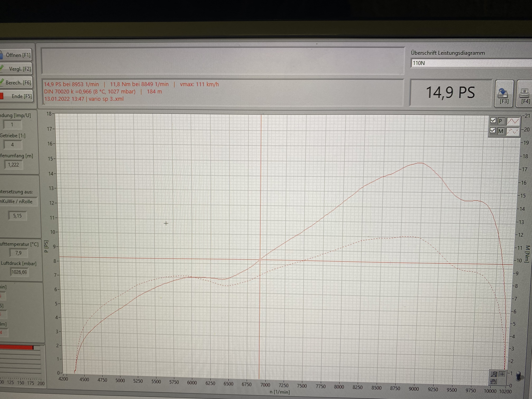Click the 'n [1/min]' axis title

point(279,392)
